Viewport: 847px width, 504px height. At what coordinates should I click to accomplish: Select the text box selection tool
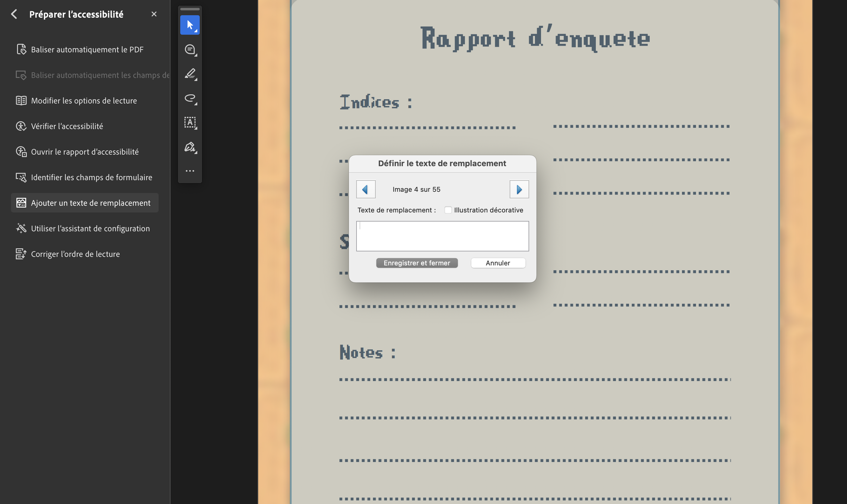pos(190,123)
